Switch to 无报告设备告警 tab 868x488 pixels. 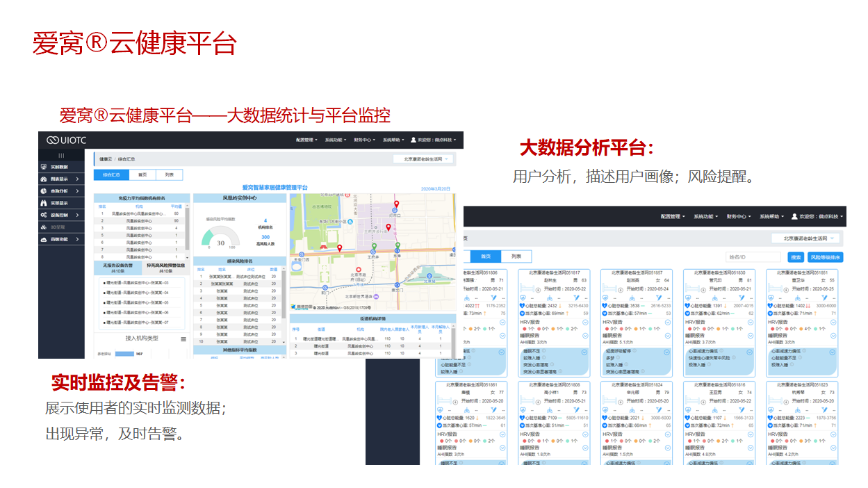coord(117,268)
